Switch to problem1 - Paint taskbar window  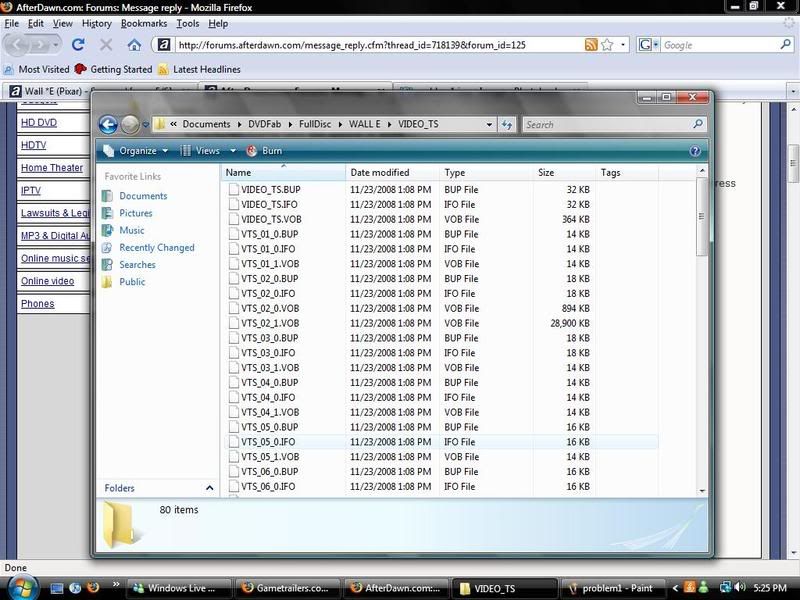[612, 588]
